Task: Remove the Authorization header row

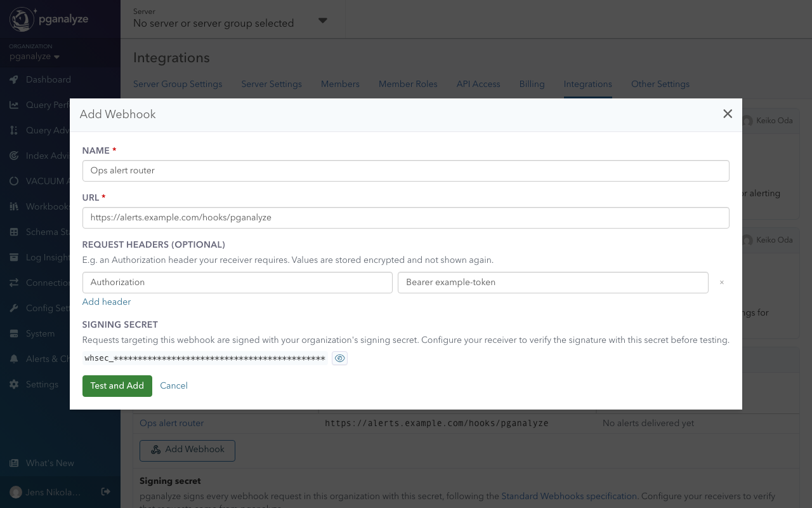Action: click(721, 283)
